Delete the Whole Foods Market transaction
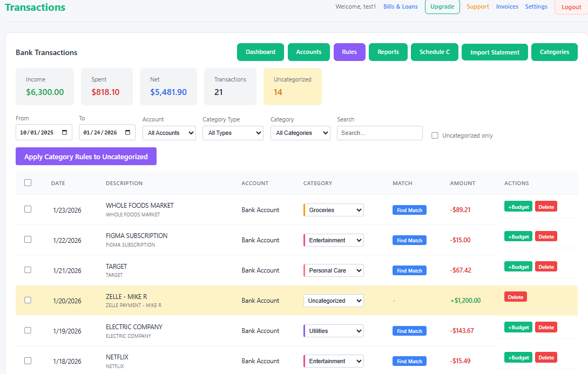The height and width of the screenshot is (374, 588). pyautogui.click(x=546, y=207)
